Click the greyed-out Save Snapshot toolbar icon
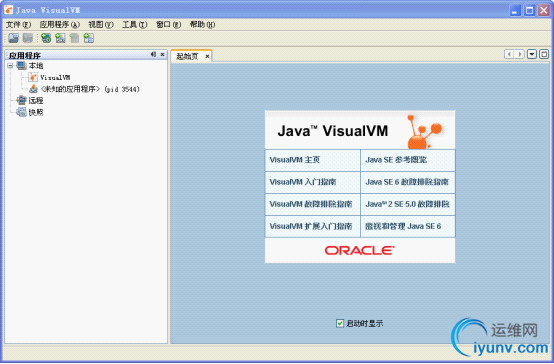 pos(28,38)
